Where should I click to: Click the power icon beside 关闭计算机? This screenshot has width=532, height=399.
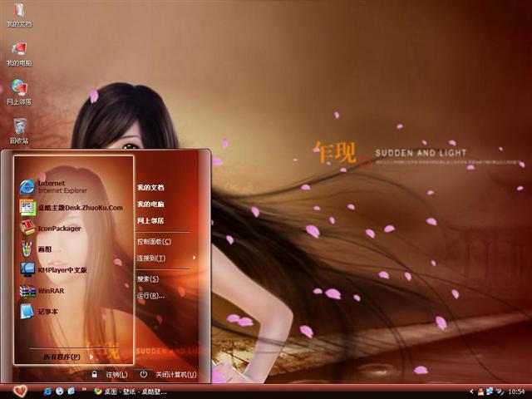coord(144,374)
